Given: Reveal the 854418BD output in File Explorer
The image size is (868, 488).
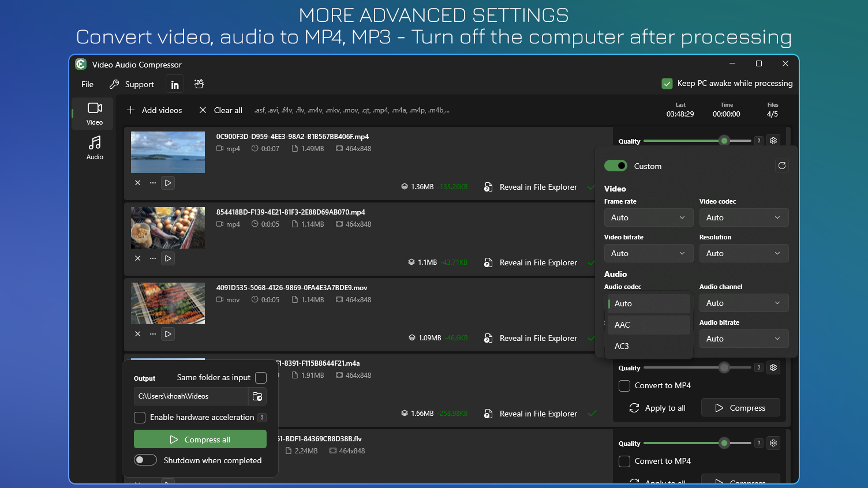Looking at the screenshot, I should coord(530,262).
